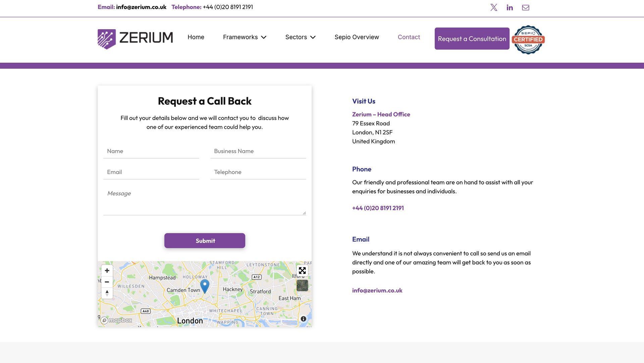The height and width of the screenshot is (363, 644).
Task: Open the X (Twitter) social icon
Action: tap(494, 7)
